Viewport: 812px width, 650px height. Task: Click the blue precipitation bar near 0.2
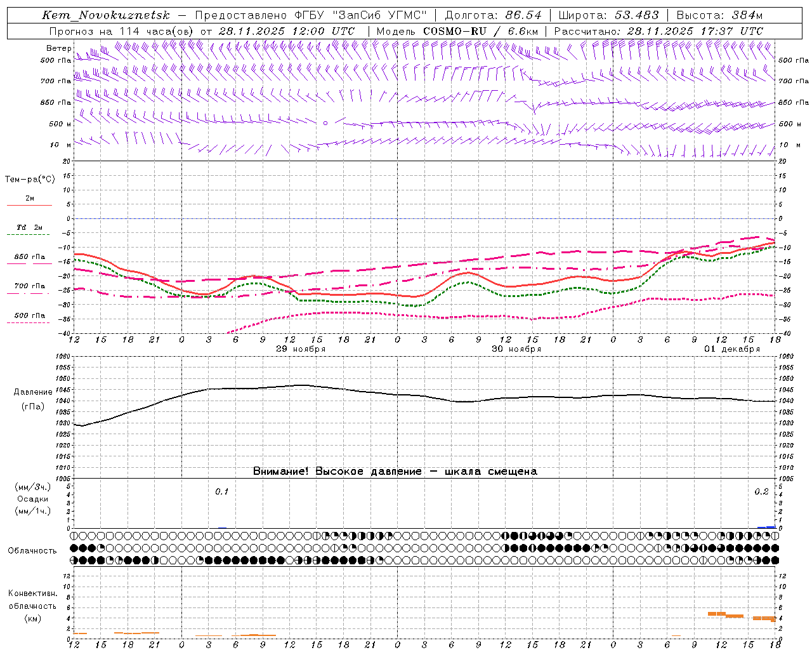pos(766,527)
